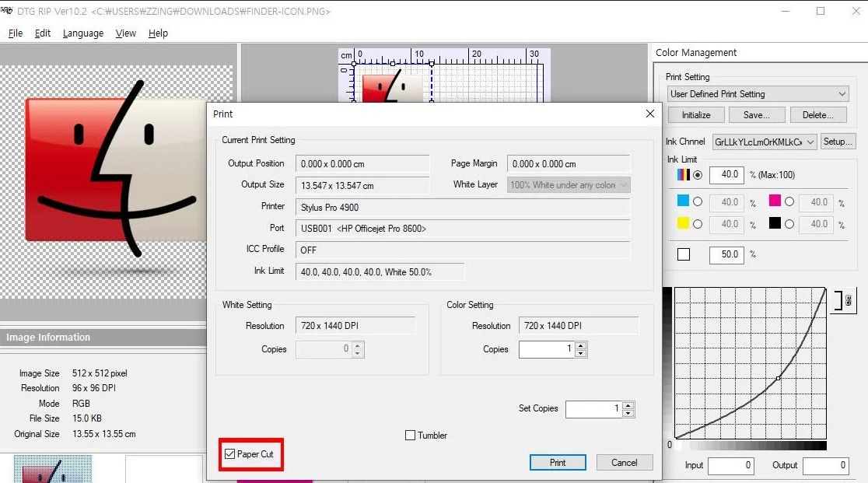Click the yellow color swatch
This screenshot has height=483, width=868.
(683, 223)
